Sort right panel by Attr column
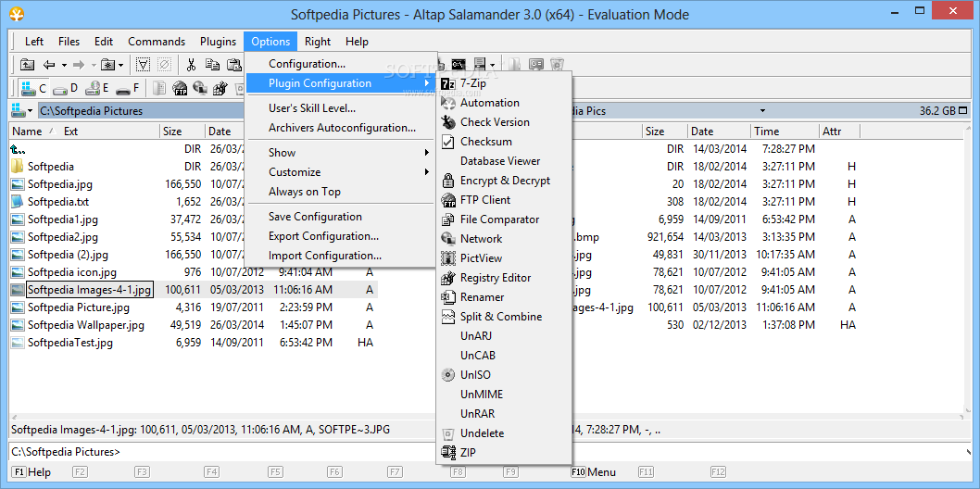Image resolution: width=980 pixels, height=489 pixels. (x=840, y=132)
